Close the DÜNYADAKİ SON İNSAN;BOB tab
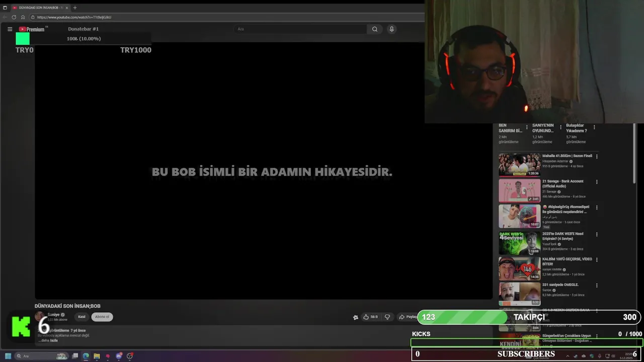Screen dimensions: 644x362 [67, 8]
